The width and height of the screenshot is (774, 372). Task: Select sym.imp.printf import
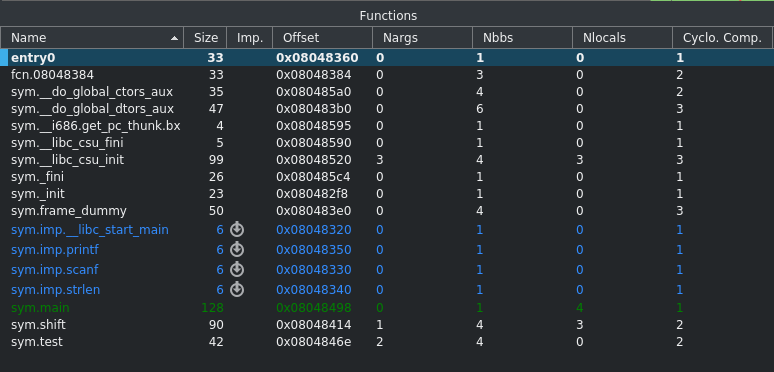coord(55,250)
